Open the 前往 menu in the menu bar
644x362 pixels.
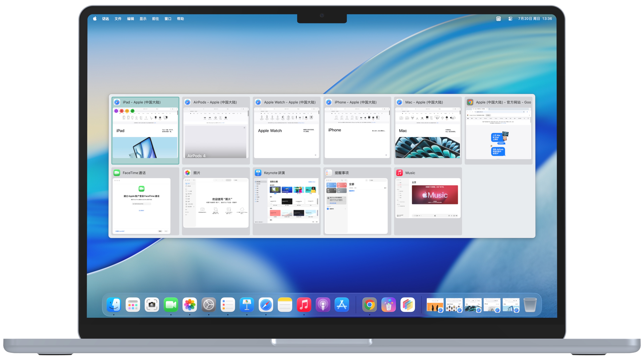coord(155,19)
